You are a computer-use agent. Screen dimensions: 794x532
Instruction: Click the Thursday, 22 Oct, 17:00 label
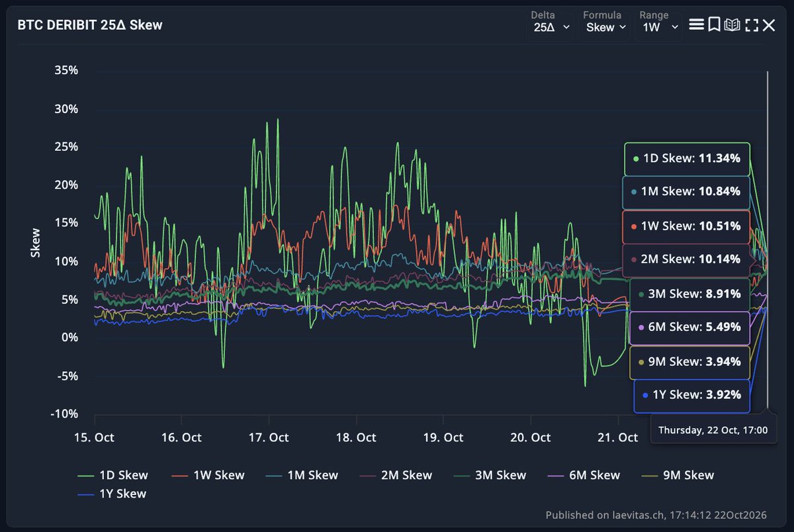click(x=713, y=430)
